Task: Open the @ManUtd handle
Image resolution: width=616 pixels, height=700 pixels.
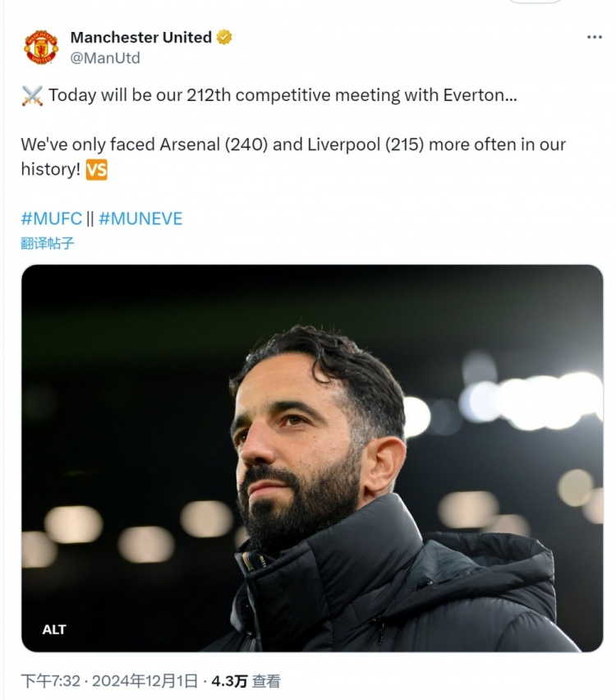Action: (105, 58)
